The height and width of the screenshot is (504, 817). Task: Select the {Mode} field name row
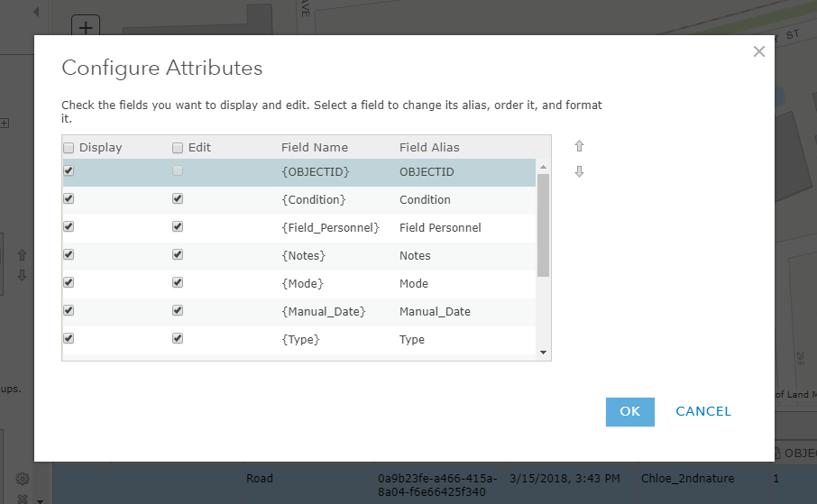point(304,283)
